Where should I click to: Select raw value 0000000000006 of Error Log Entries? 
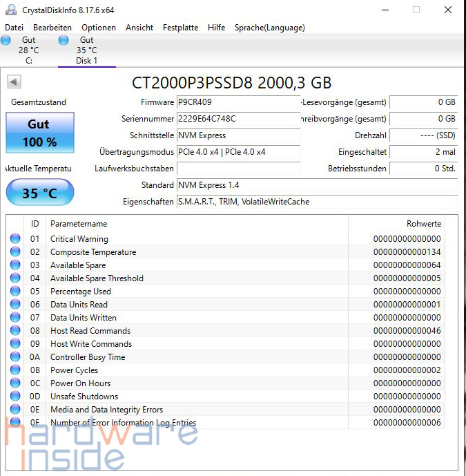(407, 423)
